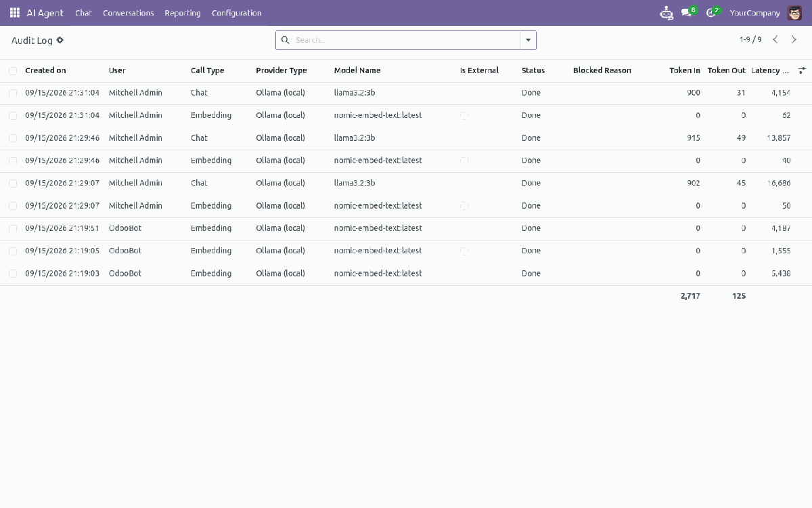
Task: Click Mitchell Admin in 21:29:46 Chat row
Action: tap(135, 138)
